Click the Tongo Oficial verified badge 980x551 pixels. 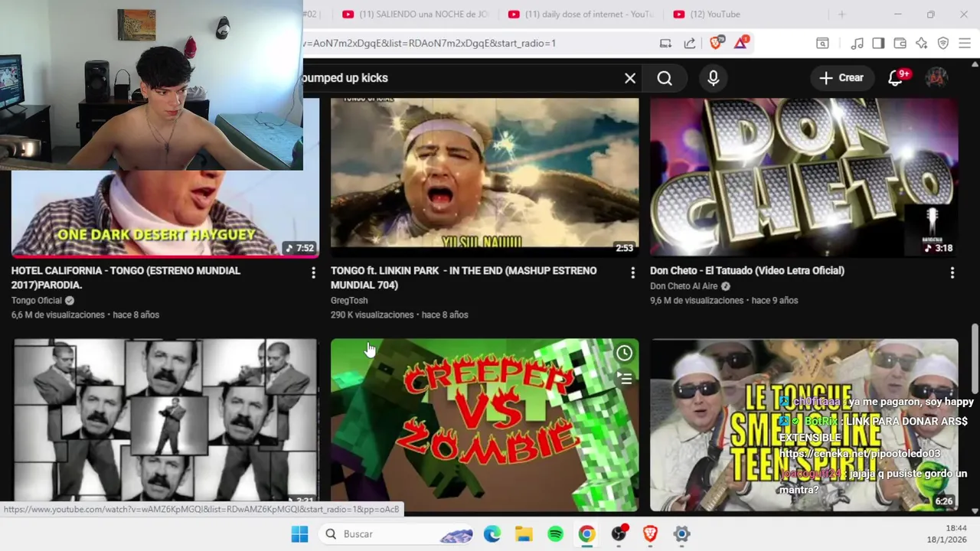[70, 301]
